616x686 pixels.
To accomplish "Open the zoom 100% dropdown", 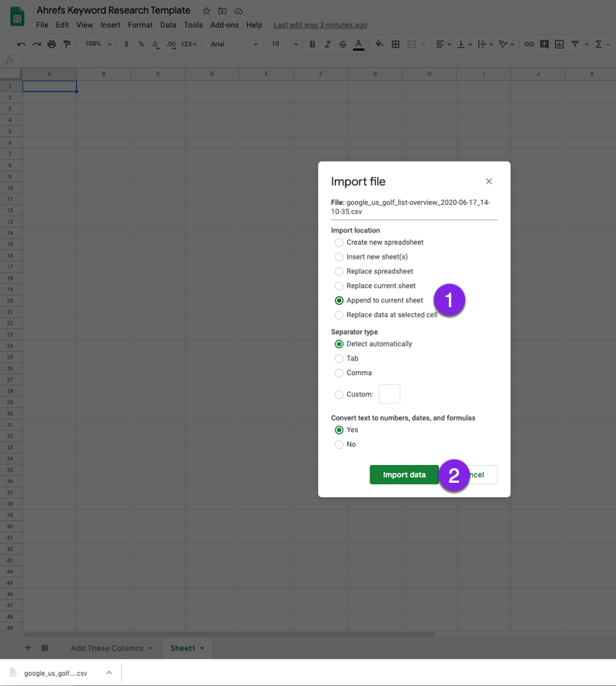I will coord(98,44).
